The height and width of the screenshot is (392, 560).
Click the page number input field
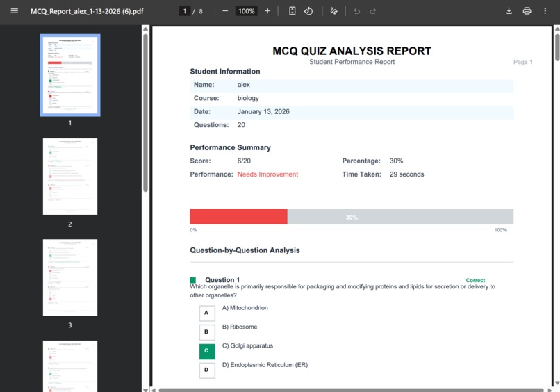point(184,11)
